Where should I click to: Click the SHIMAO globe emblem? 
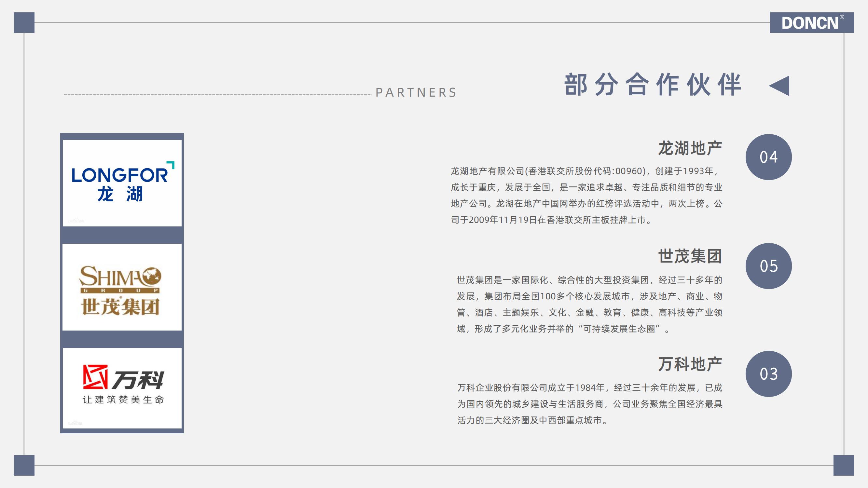pyautogui.click(x=152, y=276)
